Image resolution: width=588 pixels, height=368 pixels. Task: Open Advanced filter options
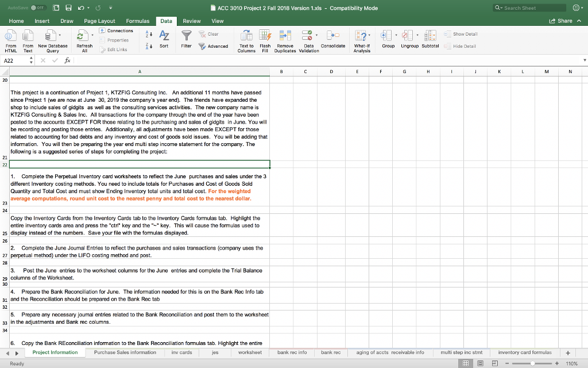coord(213,46)
